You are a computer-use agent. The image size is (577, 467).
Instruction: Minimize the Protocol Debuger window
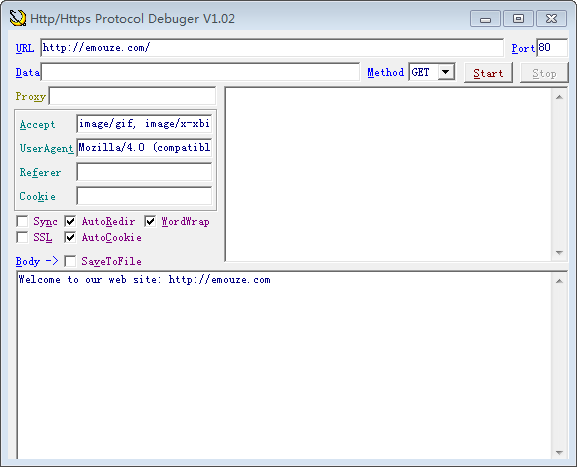pyautogui.click(x=485, y=19)
